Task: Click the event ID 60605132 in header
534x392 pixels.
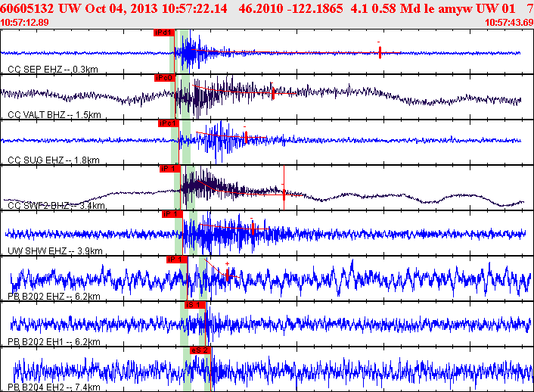Action: pos(27,8)
